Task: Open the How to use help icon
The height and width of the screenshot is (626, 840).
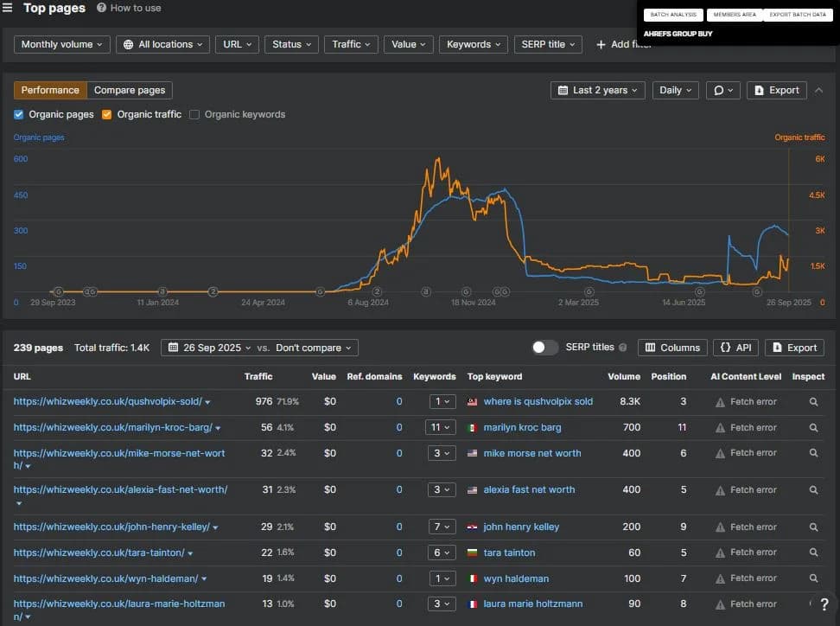Action: pos(101,8)
